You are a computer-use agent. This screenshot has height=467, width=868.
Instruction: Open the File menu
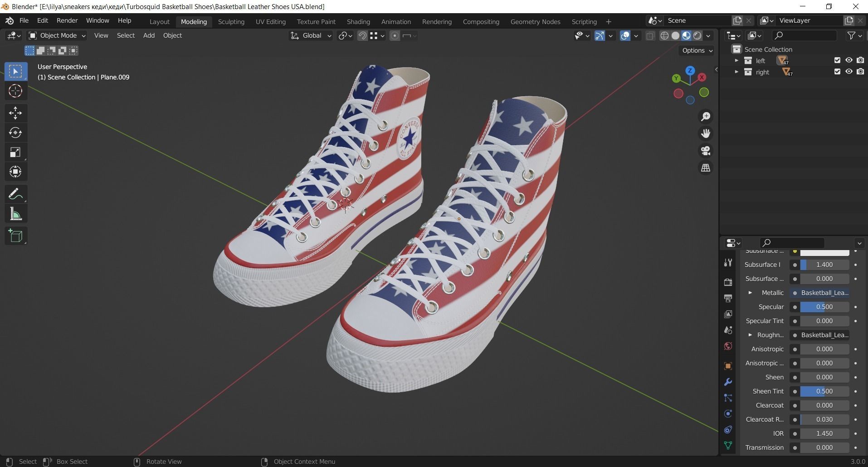pos(24,20)
